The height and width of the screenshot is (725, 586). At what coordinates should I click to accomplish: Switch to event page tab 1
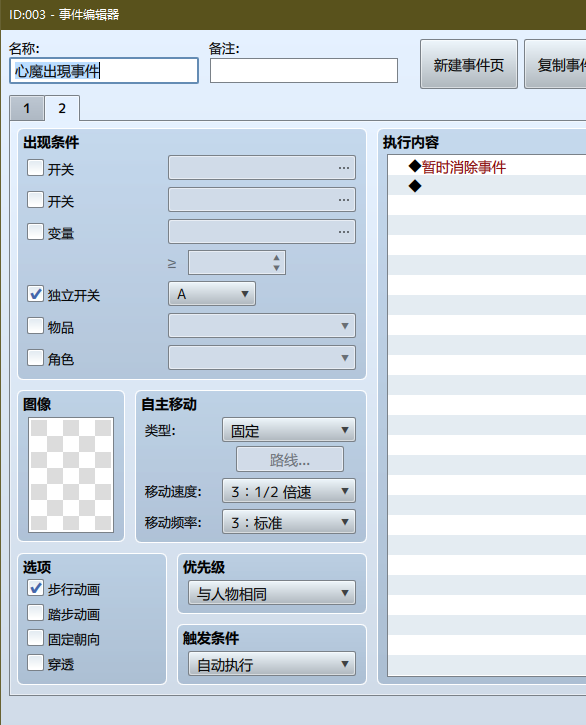point(27,109)
